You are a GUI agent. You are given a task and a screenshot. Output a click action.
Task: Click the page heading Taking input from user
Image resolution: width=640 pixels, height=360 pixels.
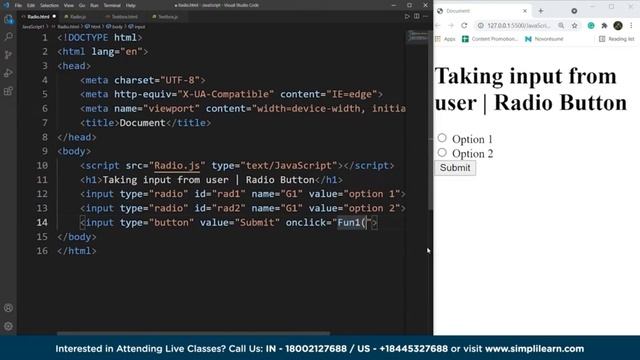coord(531,89)
